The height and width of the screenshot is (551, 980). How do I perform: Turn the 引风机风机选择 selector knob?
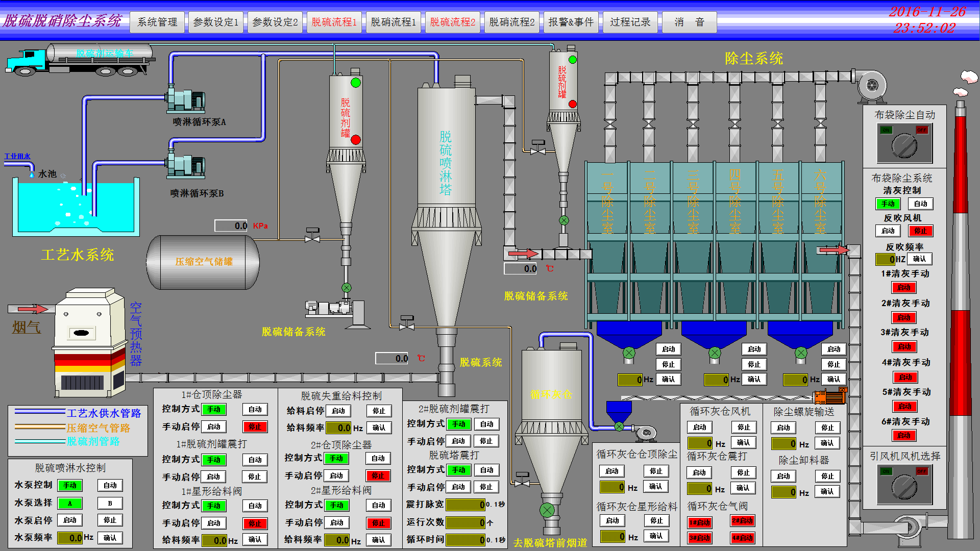click(904, 485)
